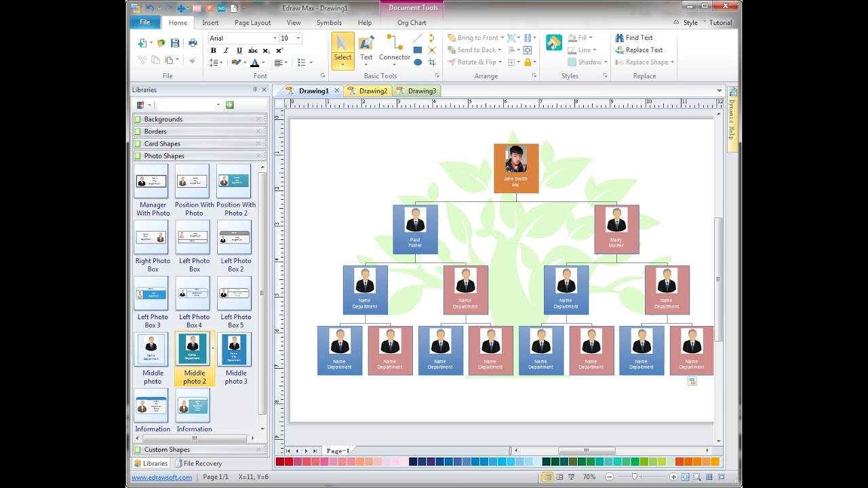
Task: Close the Drawing1 tab
Action: click(336, 91)
